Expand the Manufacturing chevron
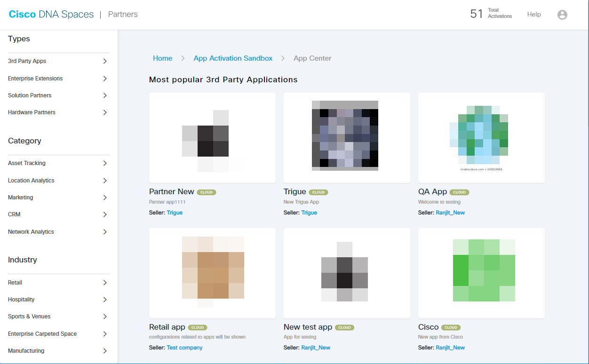This screenshot has width=589, height=364. [105, 351]
